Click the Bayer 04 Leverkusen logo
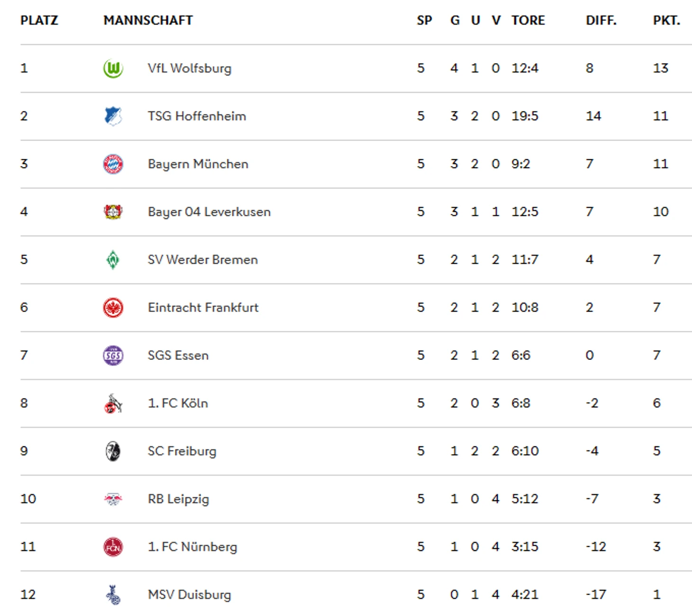692x616 pixels. [113, 211]
